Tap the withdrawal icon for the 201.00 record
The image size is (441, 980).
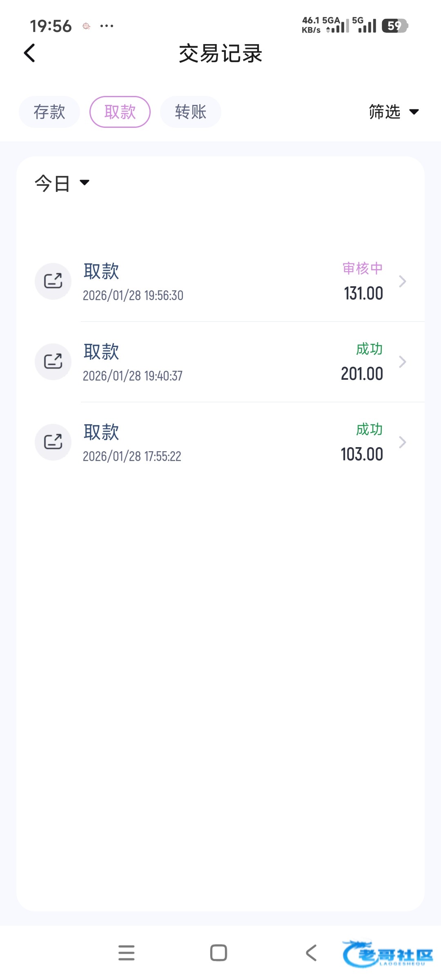[53, 361]
